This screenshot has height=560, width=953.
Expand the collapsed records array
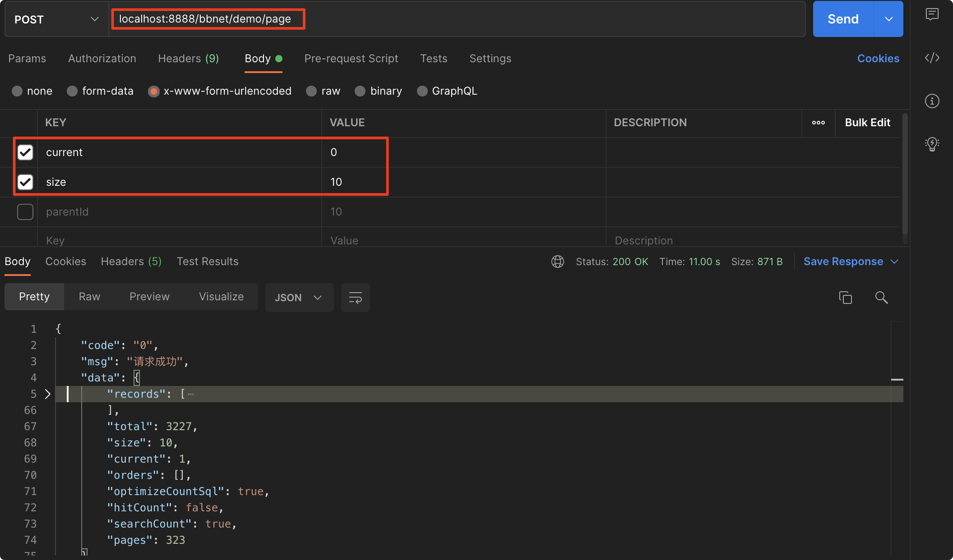point(48,394)
